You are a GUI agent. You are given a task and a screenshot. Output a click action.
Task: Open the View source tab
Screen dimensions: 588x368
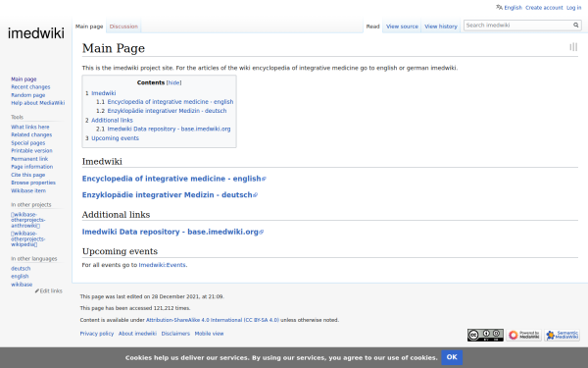pos(402,26)
